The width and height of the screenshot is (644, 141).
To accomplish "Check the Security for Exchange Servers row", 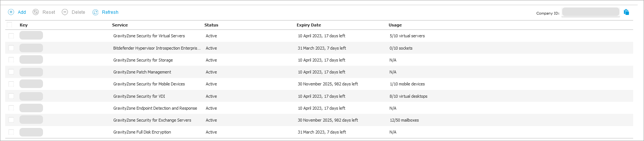I will point(11,120).
